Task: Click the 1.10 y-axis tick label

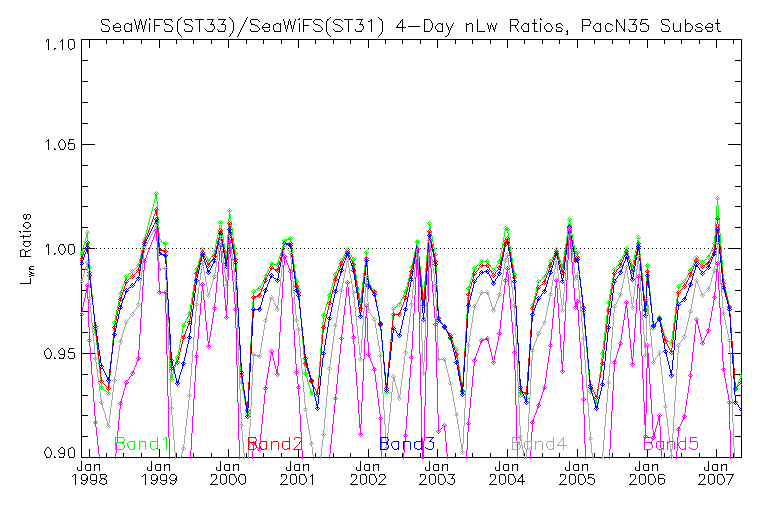Action: 60,45
